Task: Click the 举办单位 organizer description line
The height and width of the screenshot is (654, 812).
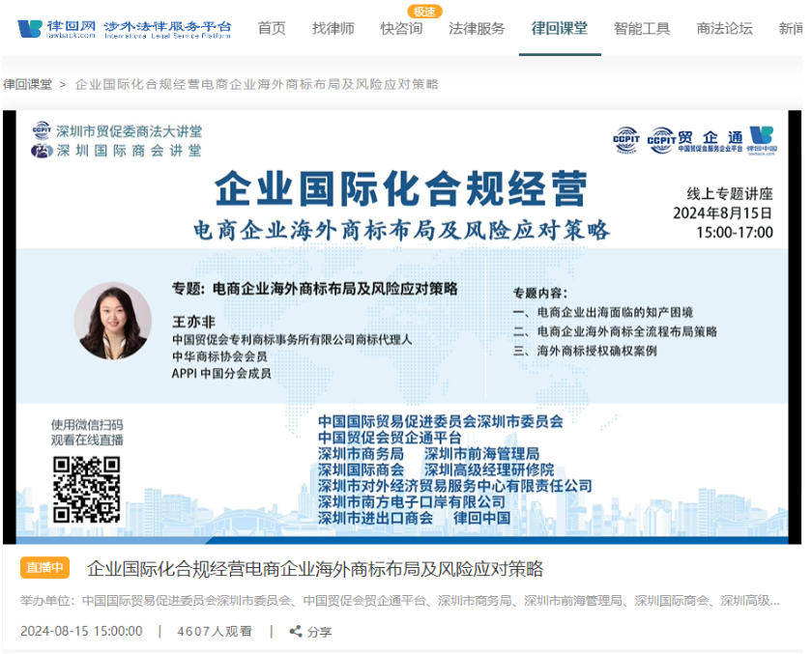Action: [400, 601]
